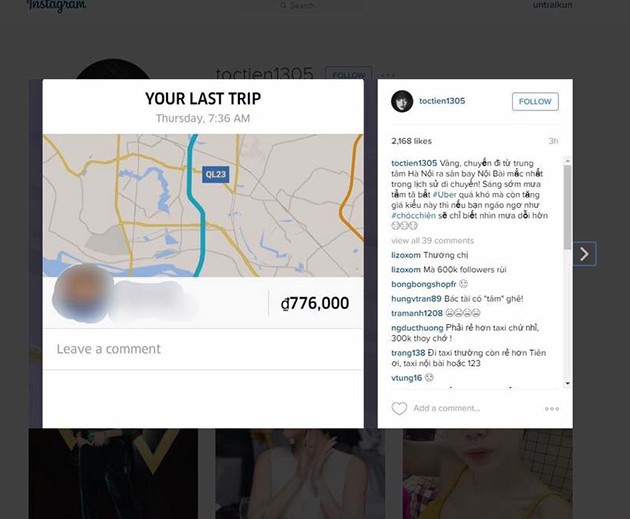Open commenter trang138's profile
The width and height of the screenshot is (630, 519).
pos(408,353)
